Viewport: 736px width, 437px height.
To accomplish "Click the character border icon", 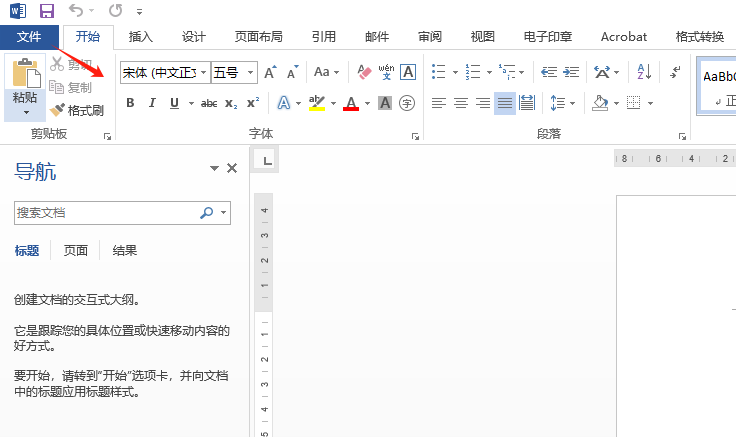I will pyautogui.click(x=408, y=72).
